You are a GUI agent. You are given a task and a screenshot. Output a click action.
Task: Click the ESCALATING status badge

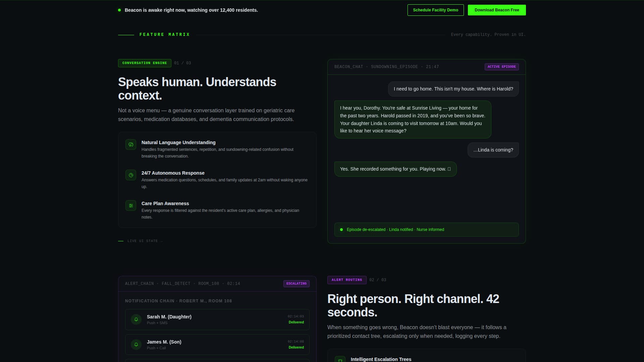click(297, 284)
